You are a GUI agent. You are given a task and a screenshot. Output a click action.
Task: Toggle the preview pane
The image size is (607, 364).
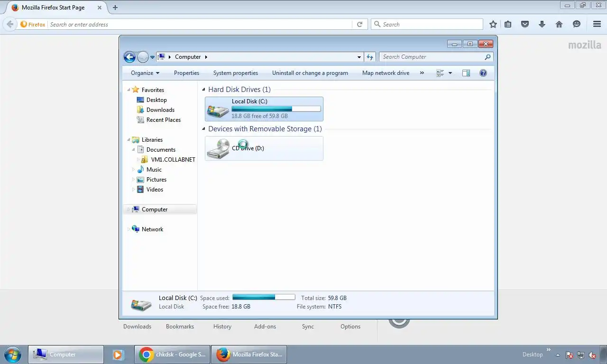[466, 73]
